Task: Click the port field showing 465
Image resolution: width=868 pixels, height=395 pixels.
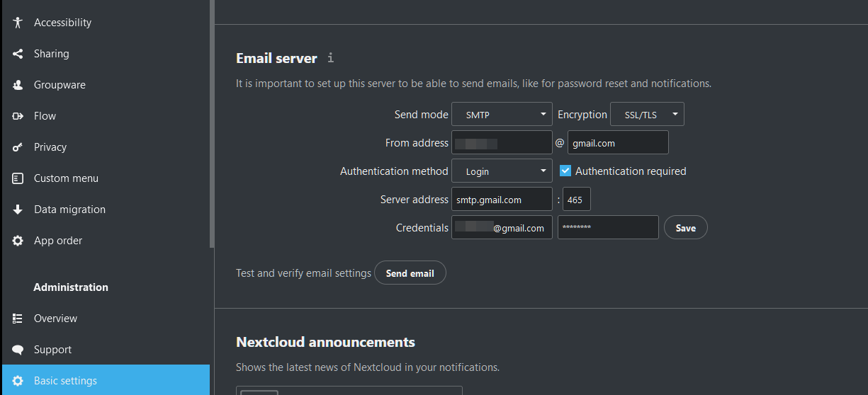Action: 577,200
